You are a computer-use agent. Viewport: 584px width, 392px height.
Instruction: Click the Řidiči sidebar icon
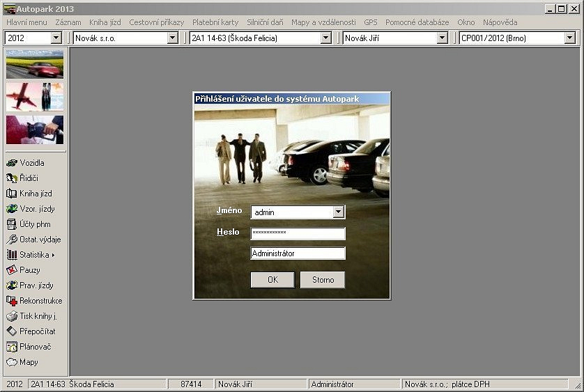click(x=12, y=178)
